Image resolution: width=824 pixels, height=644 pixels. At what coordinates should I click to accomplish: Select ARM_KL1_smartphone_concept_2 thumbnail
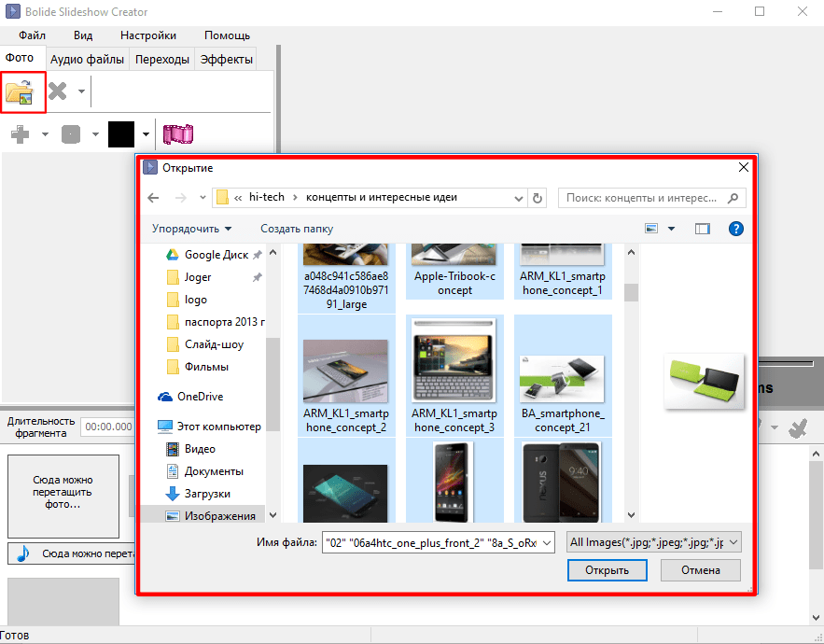pyautogui.click(x=346, y=375)
